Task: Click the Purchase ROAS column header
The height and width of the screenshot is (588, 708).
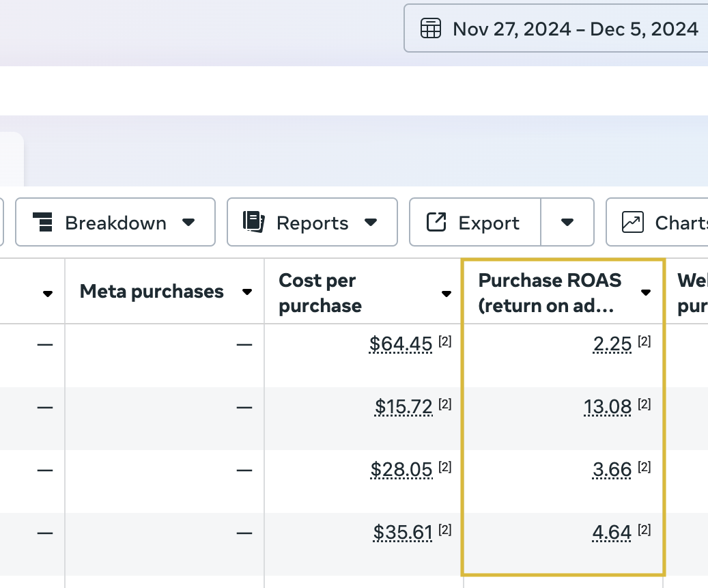Action: click(x=550, y=292)
